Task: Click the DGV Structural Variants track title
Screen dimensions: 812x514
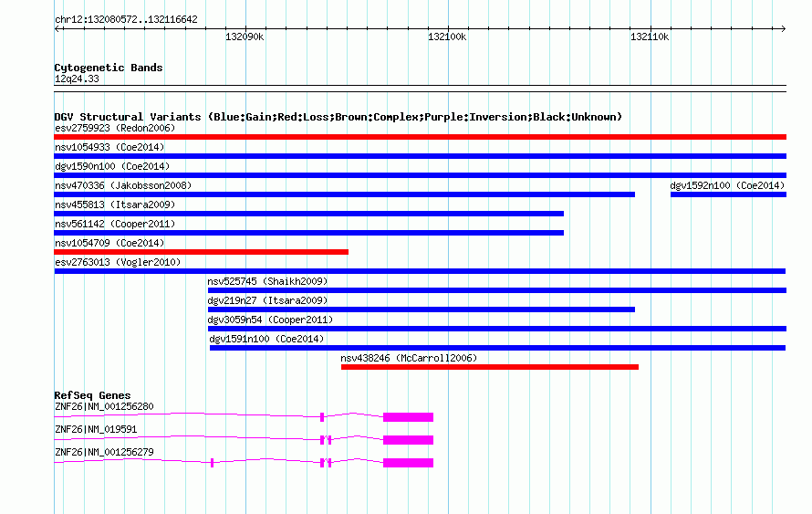Action: click(338, 117)
